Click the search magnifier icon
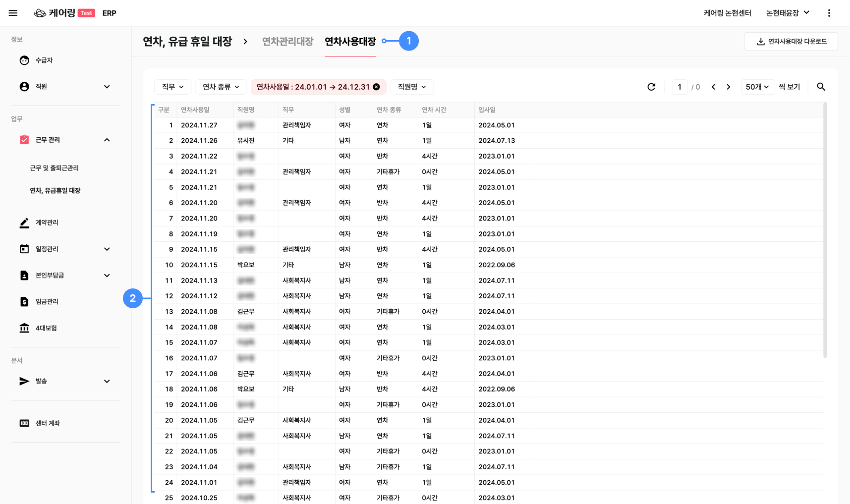This screenshot has width=850, height=504. [821, 87]
